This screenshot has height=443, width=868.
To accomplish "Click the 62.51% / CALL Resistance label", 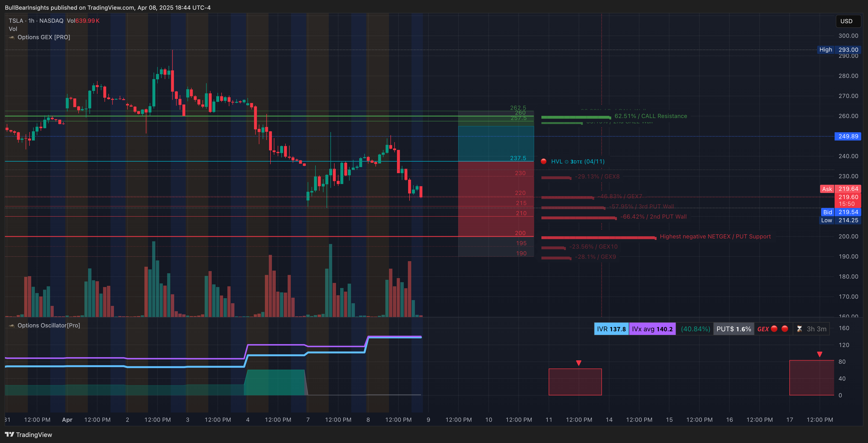I will (650, 116).
